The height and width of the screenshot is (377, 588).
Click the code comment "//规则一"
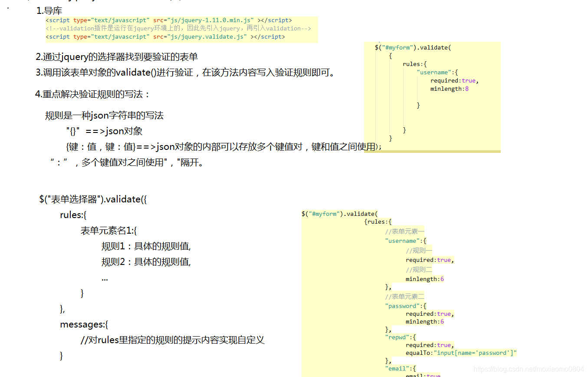click(419, 251)
